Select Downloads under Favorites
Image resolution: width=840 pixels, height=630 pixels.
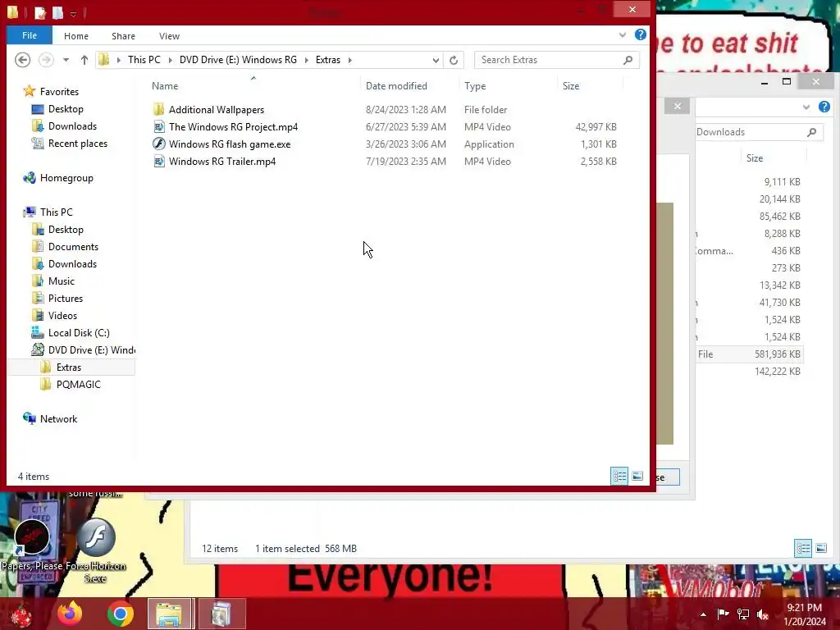(x=72, y=126)
